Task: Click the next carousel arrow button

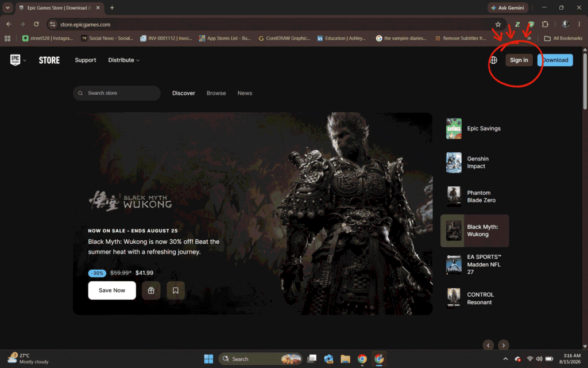Action: [x=503, y=345]
